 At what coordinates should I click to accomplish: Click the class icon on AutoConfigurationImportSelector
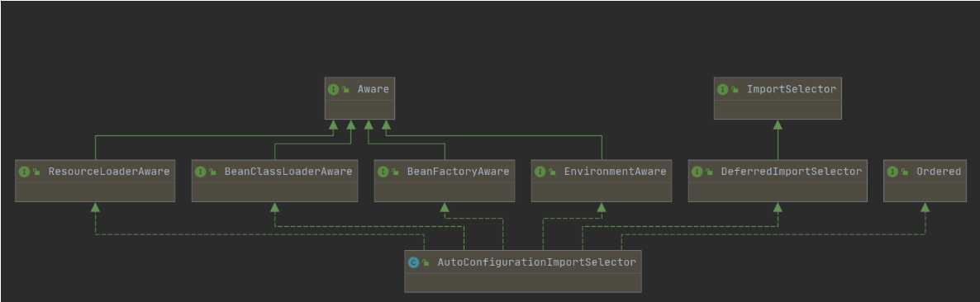click(x=413, y=262)
